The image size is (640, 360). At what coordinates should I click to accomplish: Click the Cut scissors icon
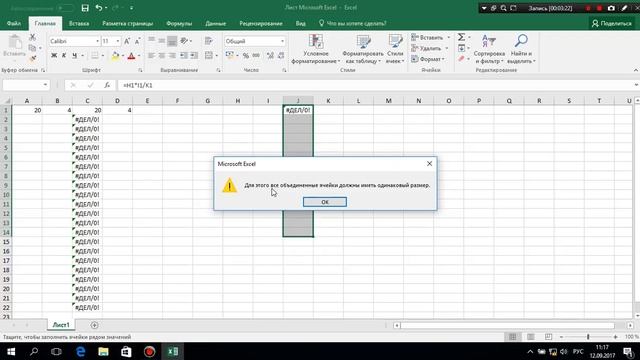(x=32, y=38)
